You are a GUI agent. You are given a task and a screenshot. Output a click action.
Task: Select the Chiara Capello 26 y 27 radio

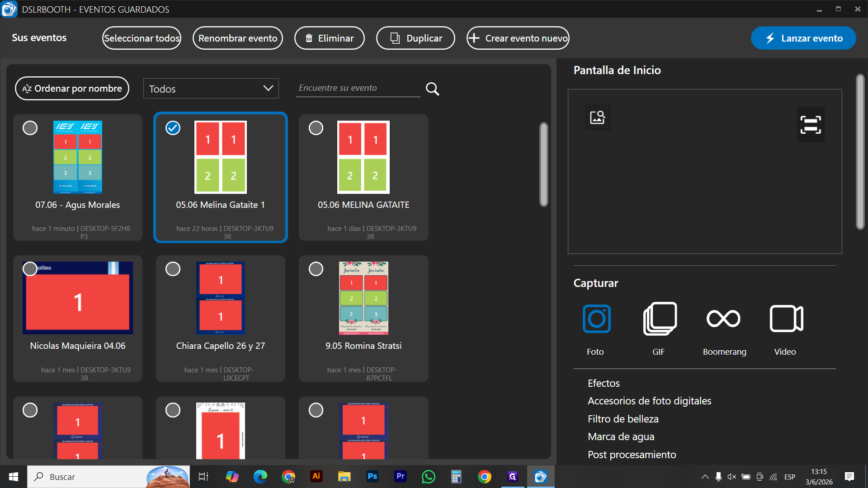pos(173,269)
